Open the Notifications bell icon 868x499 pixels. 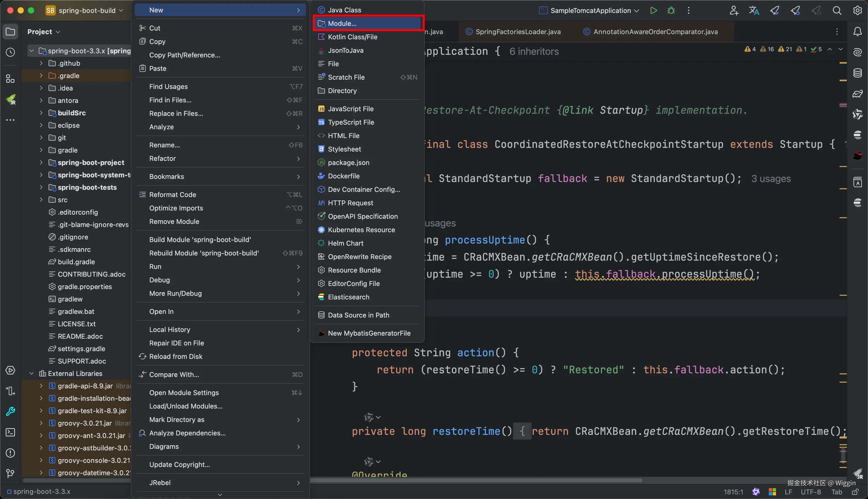tap(857, 32)
